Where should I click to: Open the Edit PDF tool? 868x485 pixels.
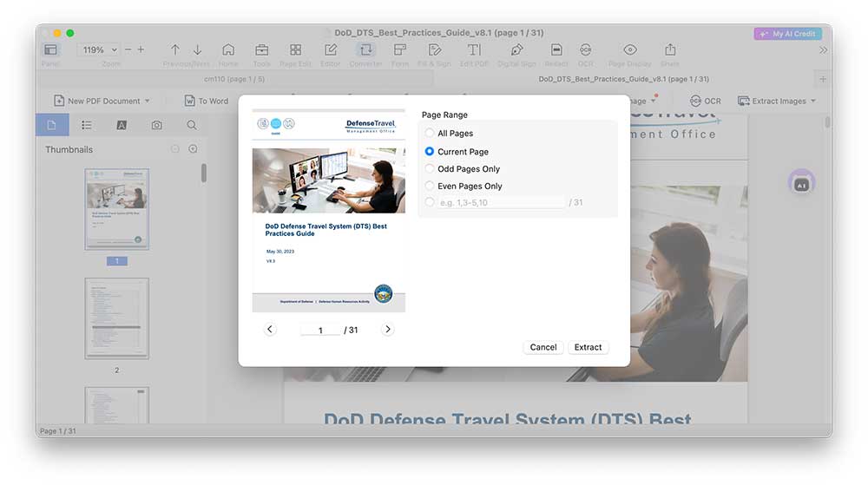pyautogui.click(x=474, y=49)
